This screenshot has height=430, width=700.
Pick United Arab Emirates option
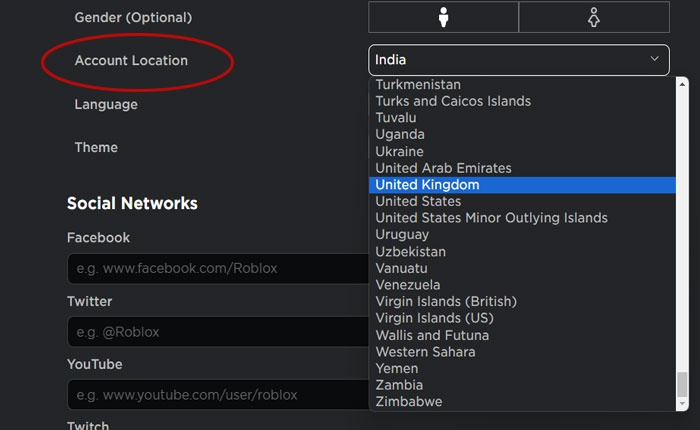pyautogui.click(x=443, y=168)
